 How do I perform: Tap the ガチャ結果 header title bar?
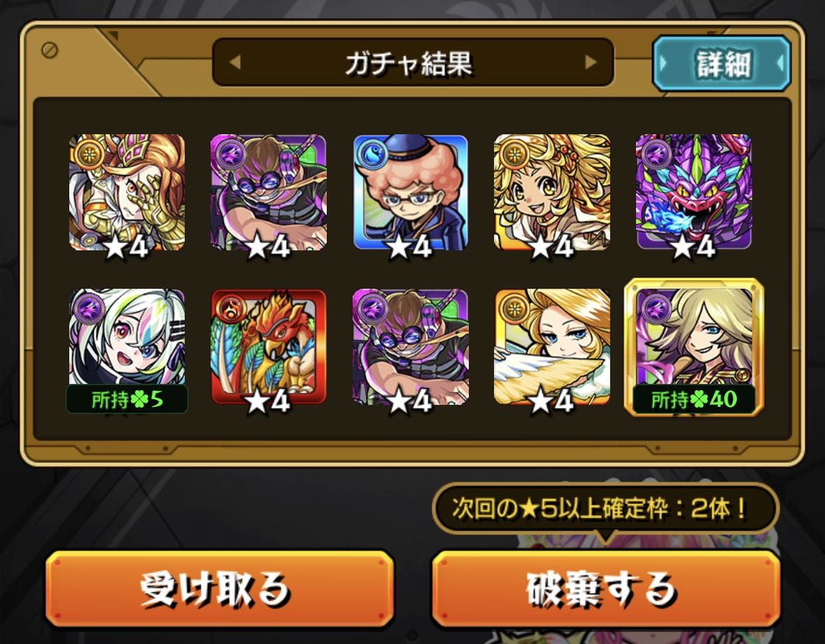click(413, 62)
